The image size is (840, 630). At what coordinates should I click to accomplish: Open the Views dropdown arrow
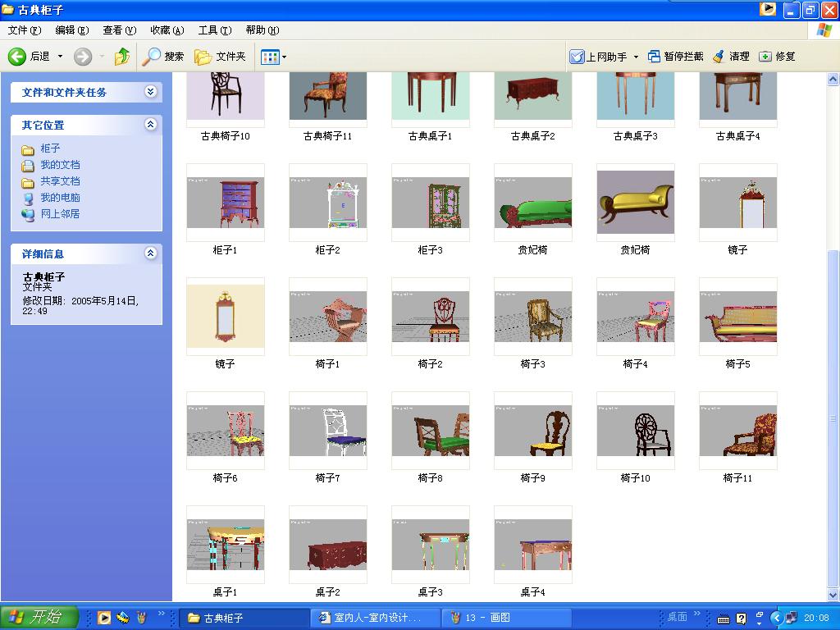click(x=284, y=57)
